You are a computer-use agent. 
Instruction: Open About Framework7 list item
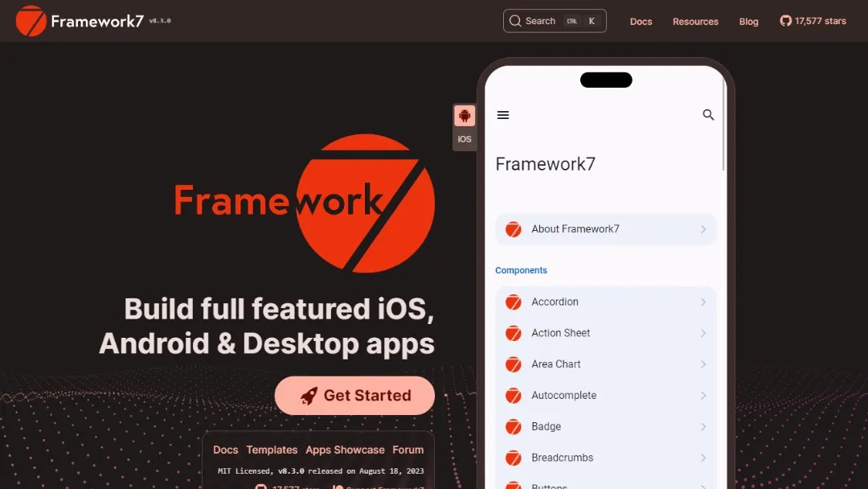pyautogui.click(x=606, y=229)
